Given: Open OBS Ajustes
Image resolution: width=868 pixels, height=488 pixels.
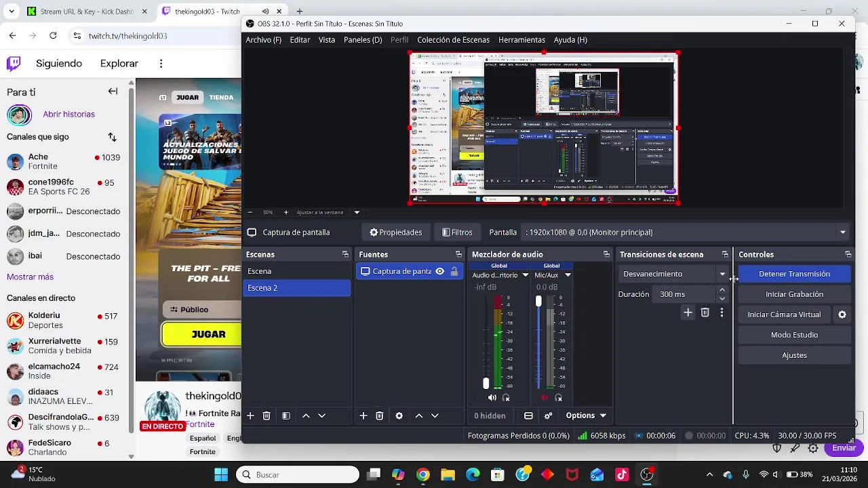Looking at the screenshot, I should click(795, 355).
